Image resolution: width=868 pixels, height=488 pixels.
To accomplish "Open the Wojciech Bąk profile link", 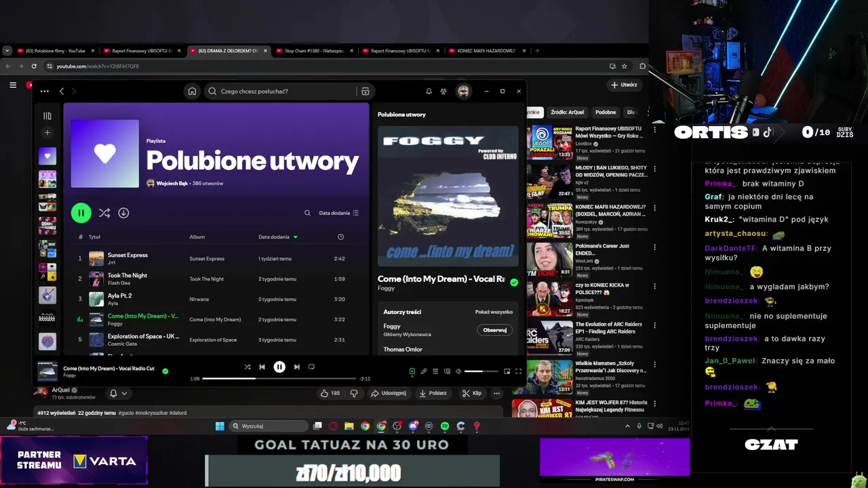I will 172,184.
